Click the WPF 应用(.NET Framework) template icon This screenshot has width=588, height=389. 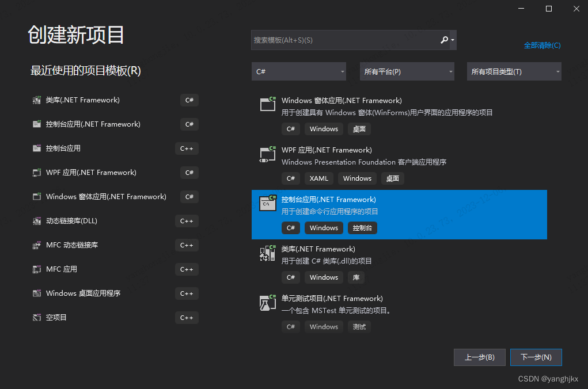coord(267,154)
